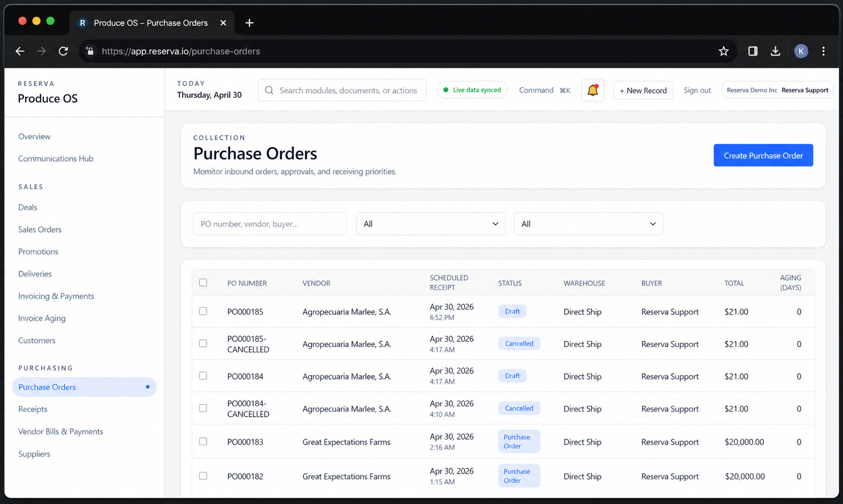The width and height of the screenshot is (843, 504).
Task: Open a new browser tab
Action: pyautogui.click(x=249, y=23)
